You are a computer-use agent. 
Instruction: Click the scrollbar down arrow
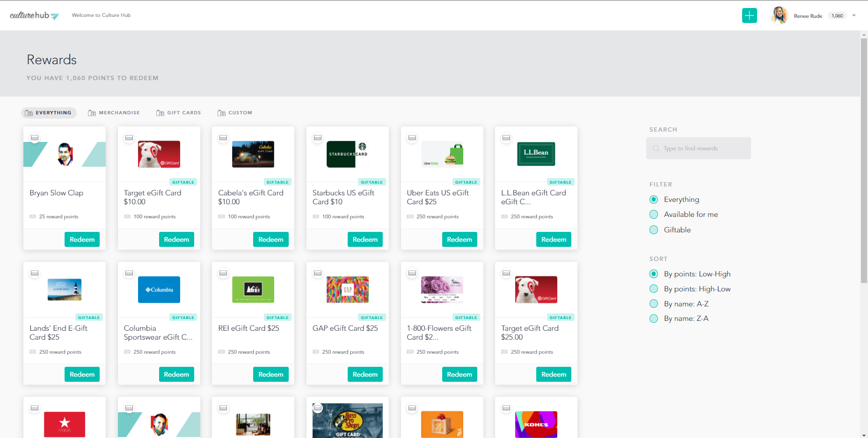(x=864, y=435)
